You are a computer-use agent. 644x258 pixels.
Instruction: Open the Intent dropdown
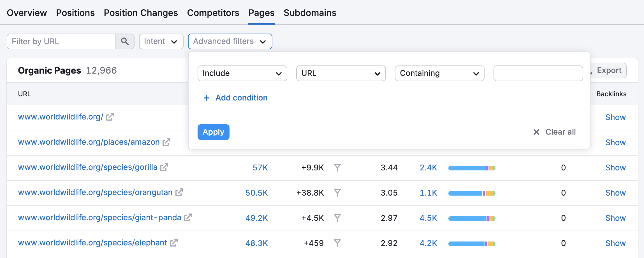pyautogui.click(x=161, y=41)
